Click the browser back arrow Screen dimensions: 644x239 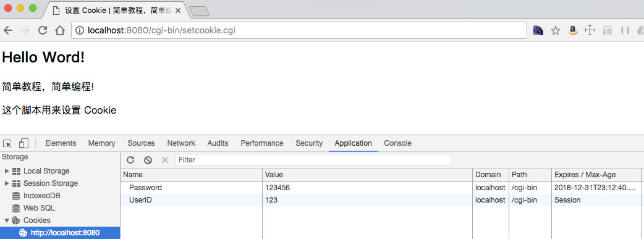tap(8, 30)
